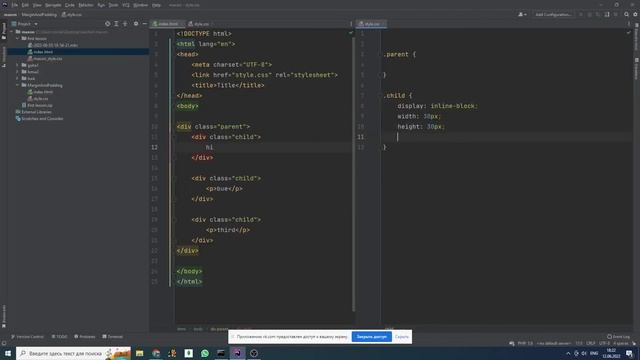Open OBS icon in taskbar
640x360 pixels.
pos(254,353)
